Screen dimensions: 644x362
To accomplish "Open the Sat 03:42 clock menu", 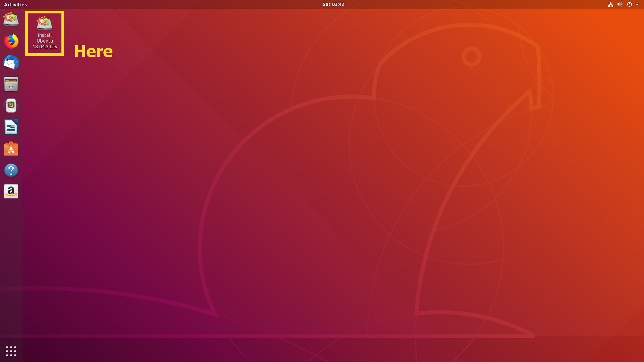I will [x=333, y=4].
